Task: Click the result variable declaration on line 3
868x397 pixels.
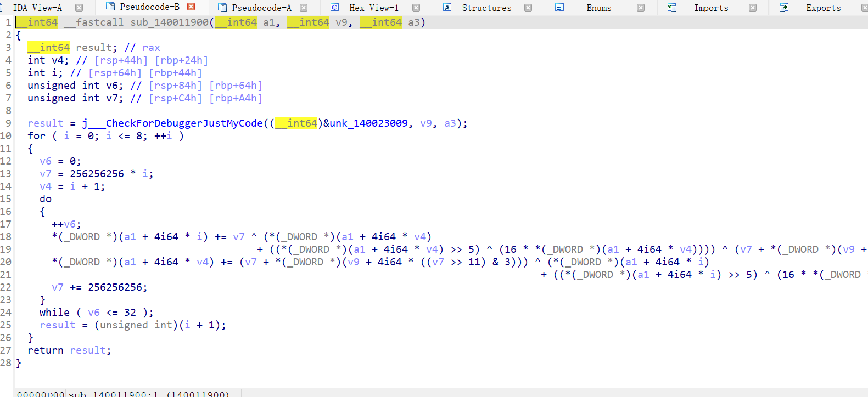Action: tap(94, 47)
